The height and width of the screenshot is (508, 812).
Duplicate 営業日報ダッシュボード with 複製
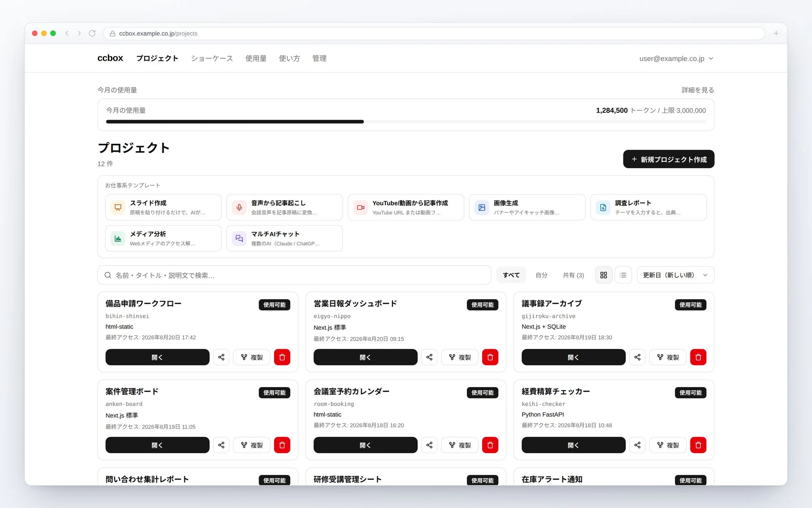coord(460,357)
